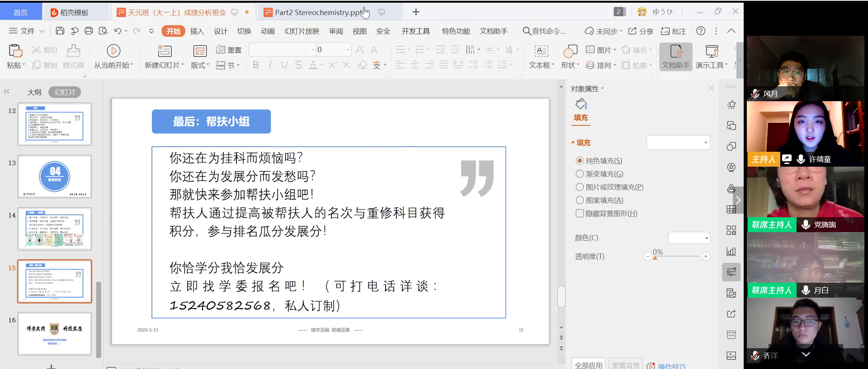This screenshot has width=868, height=369.
Task: Insert a text box using 文本框 icon
Action: coord(541,51)
